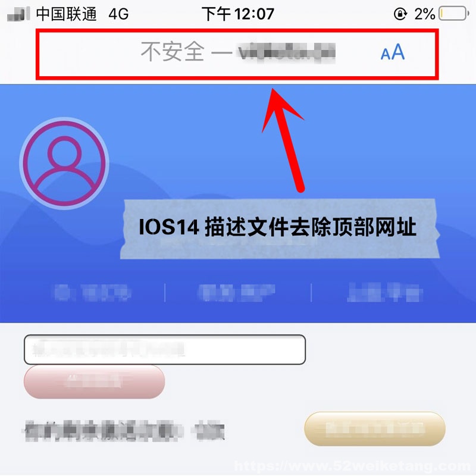The width and height of the screenshot is (476, 476).
Task: Tap the purple user avatar icon
Action: [64, 163]
